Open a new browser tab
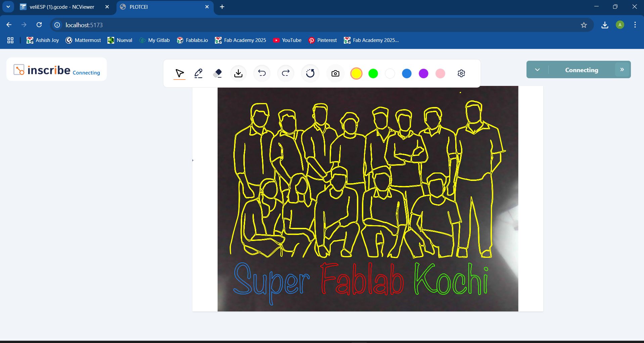The image size is (644, 343). pyautogui.click(x=222, y=7)
